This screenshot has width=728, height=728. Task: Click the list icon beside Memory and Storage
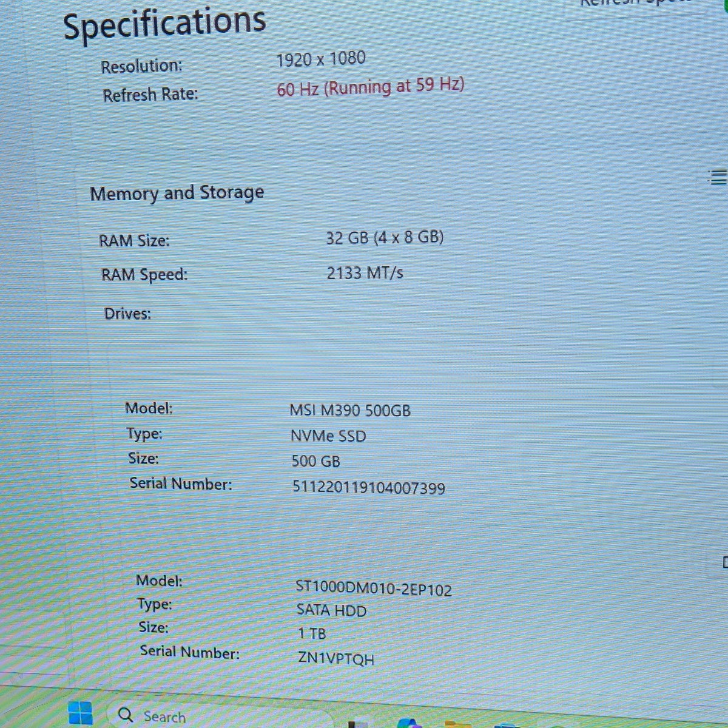click(717, 177)
